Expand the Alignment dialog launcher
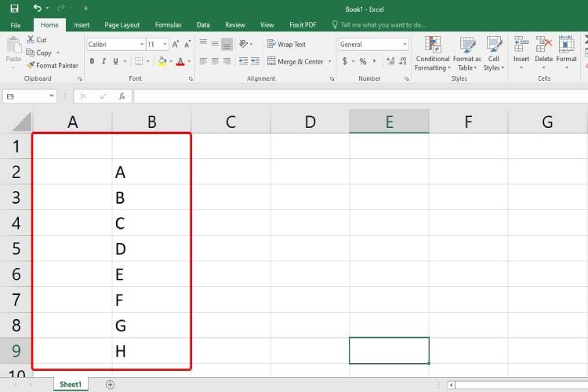The width and height of the screenshot is (588, 392). pos(332,78)
